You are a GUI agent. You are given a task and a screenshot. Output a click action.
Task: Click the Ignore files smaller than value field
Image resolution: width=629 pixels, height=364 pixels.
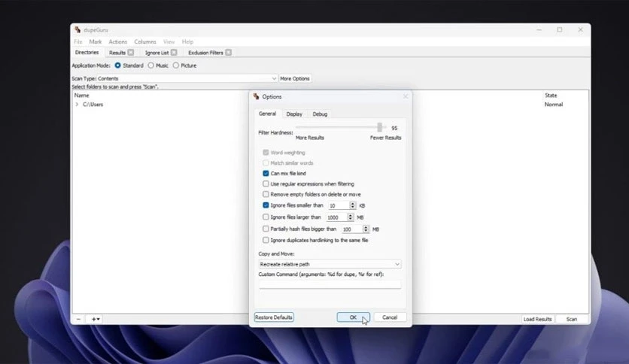339,205
